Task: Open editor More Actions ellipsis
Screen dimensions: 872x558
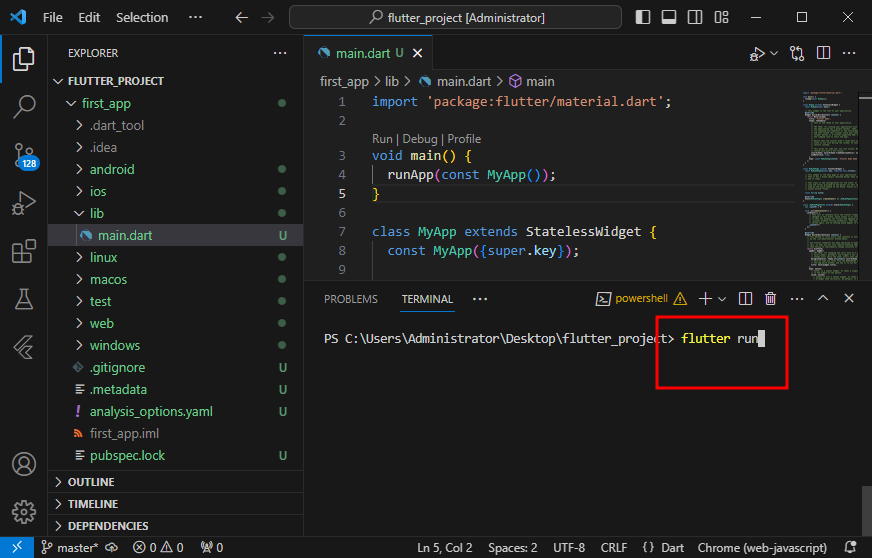Action: coord(849,53)
